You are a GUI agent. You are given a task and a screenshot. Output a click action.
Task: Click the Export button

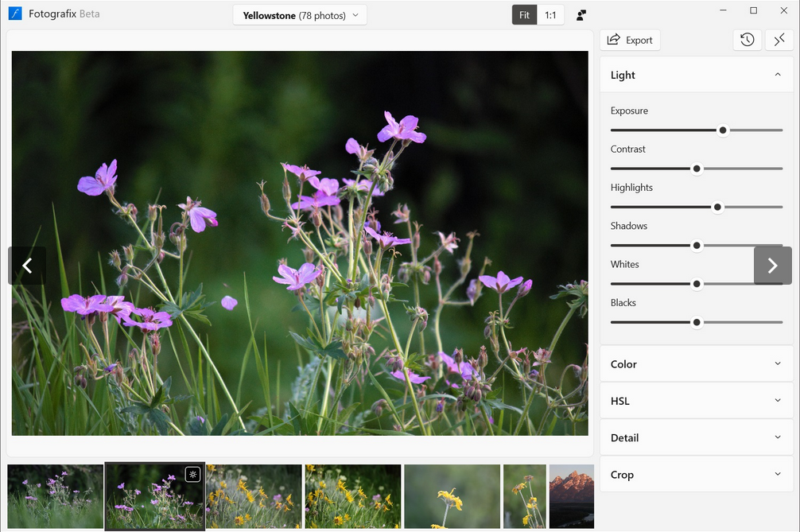pos(630,41)
